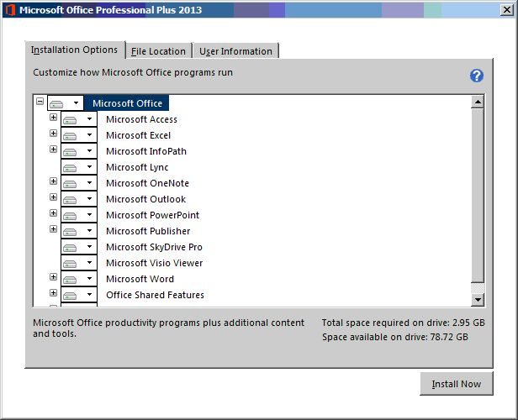The image size is (518, 420).
Task: Switch to the File Location tab
Action: [159, 51]
